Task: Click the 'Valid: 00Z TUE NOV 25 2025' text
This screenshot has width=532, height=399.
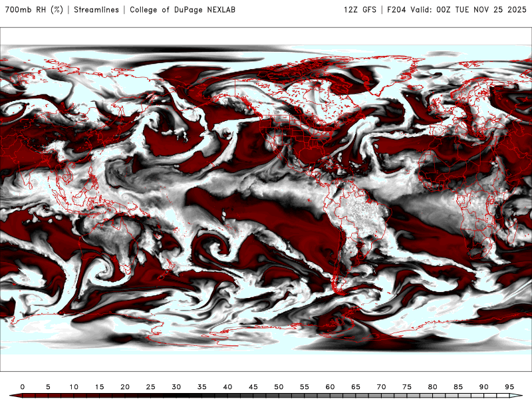Action: 468,9
